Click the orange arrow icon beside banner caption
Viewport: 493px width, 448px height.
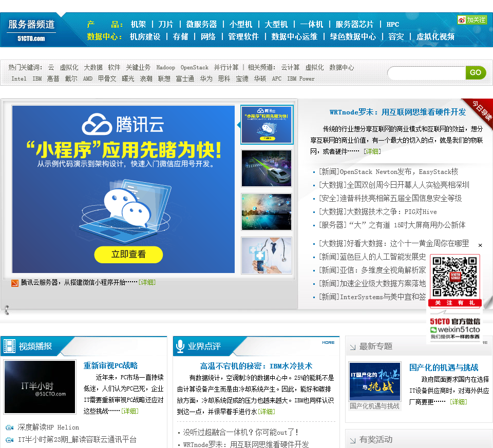(15, 283)
